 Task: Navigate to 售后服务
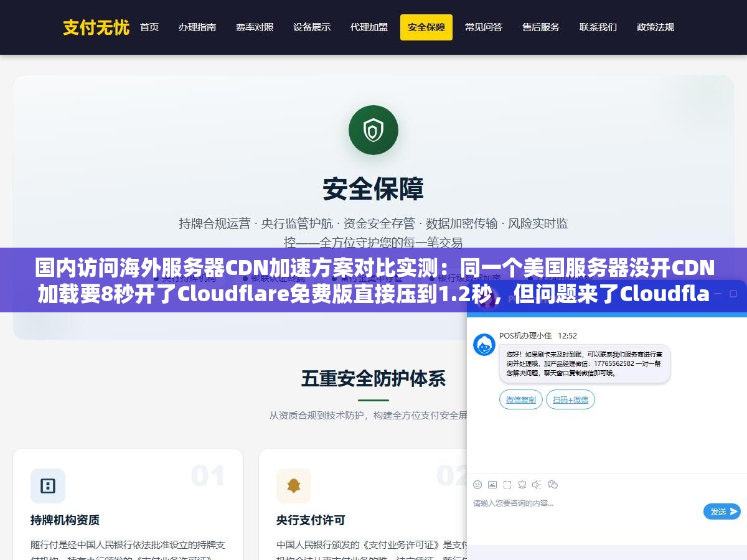pyautogui.click(x=541, y=27)
